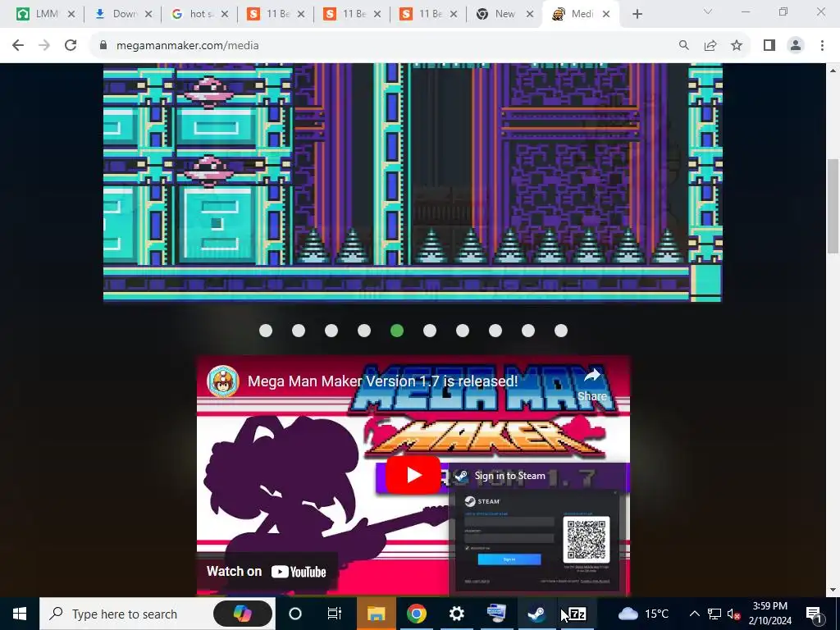Open the computer monitor app on taskbar
Image resolution: width=840 pixels, height=630 pixels.
click(x=496, y=614)
